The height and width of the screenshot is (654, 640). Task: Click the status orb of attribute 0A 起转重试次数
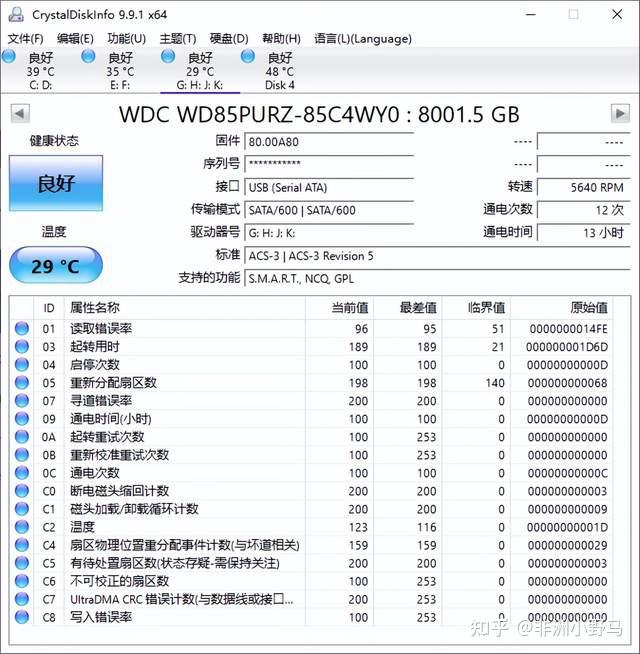pyautogui.click(x=22, y=437)
